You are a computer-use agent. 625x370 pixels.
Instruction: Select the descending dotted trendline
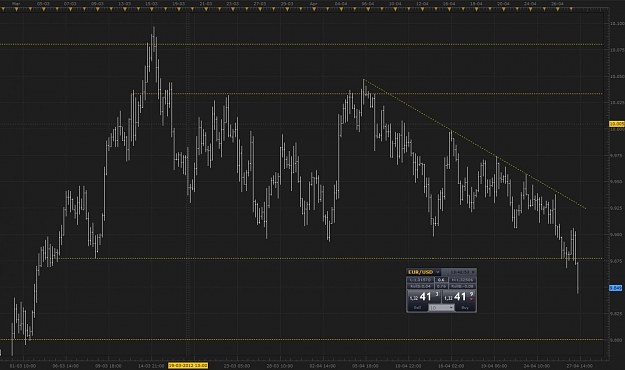click(x=474, y=144)
